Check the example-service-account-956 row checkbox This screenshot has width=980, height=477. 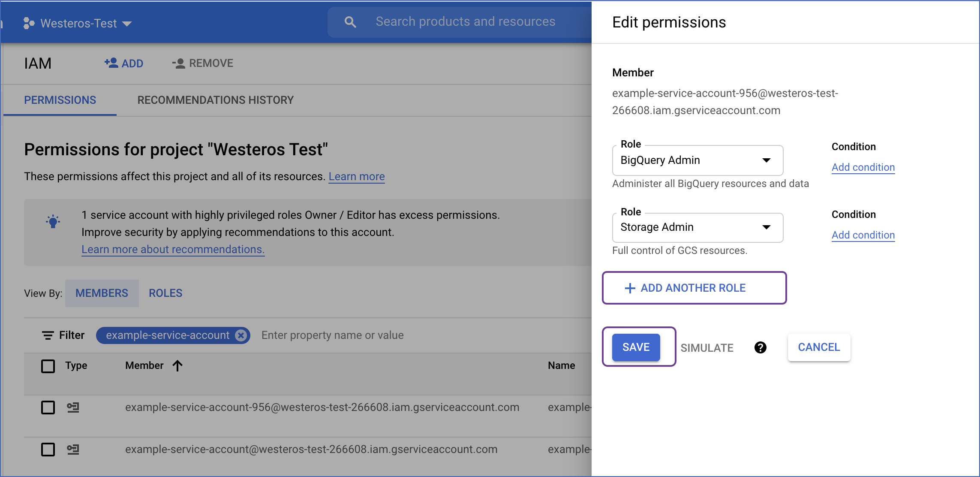pos(48,408)
